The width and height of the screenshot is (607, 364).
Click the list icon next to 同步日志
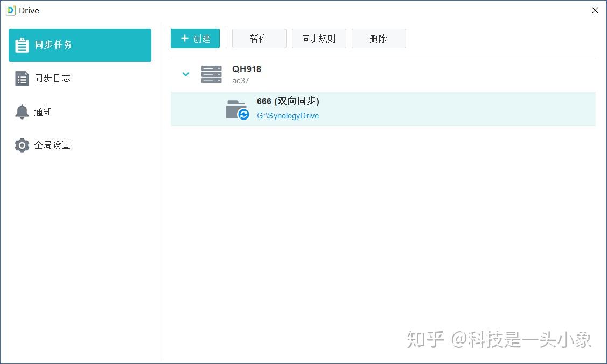pos(22,78)
